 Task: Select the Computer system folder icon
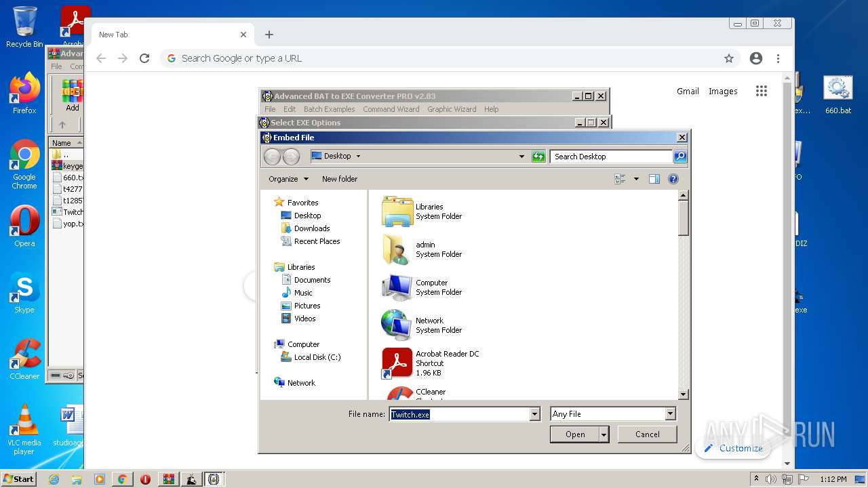click(397, 287)
